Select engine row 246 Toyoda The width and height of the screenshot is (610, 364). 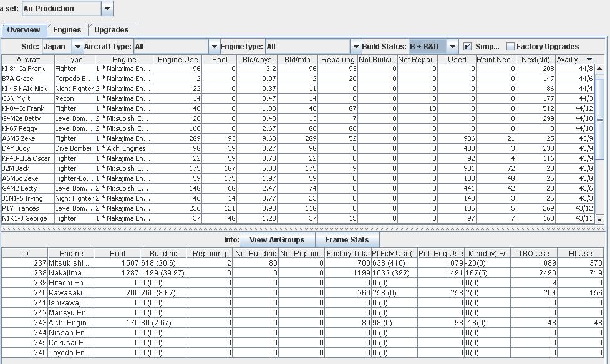pyautogui.click(x=303, y=353)
